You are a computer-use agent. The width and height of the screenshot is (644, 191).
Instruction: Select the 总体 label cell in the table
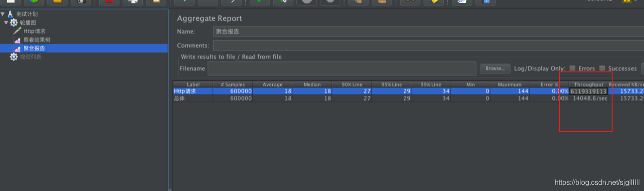(193, 98)
